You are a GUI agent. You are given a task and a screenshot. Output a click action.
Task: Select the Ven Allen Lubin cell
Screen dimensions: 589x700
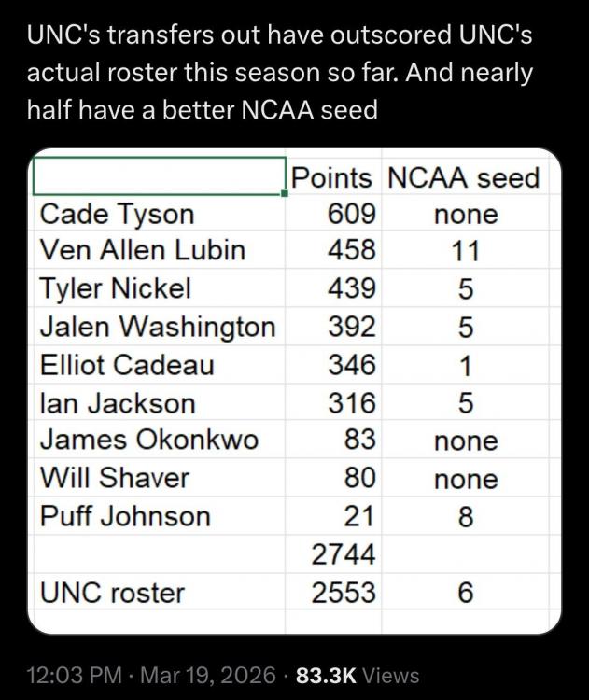pyautogui.click(x=142, y=252)
